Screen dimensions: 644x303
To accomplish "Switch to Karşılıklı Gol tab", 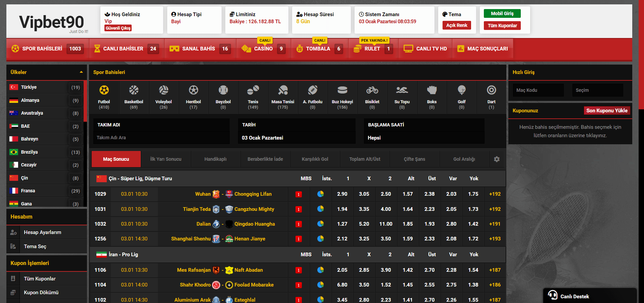I will tap(315, 159).
